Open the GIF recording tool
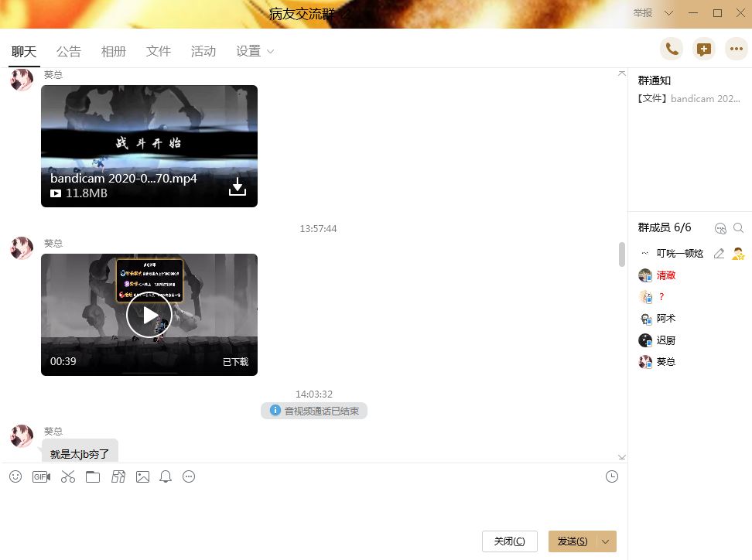 pos(41,476)
